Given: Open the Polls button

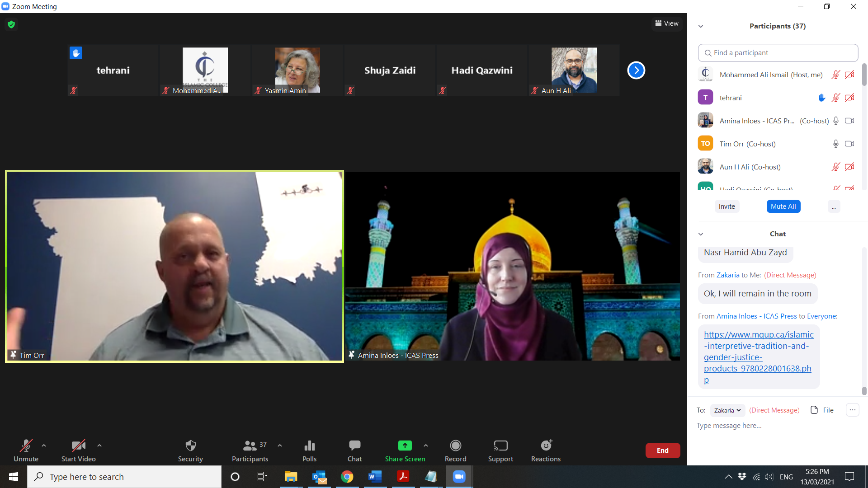Looking at the screenshot, I should [x=309, y=450].
